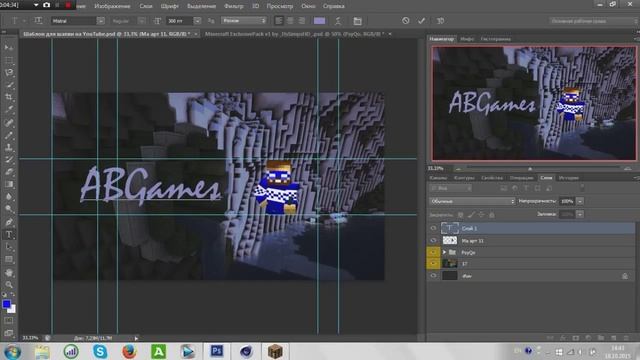The height and width of the screenshot is (360, 640).
Task: Click navigator zoom slider handle
Action: 530,169
